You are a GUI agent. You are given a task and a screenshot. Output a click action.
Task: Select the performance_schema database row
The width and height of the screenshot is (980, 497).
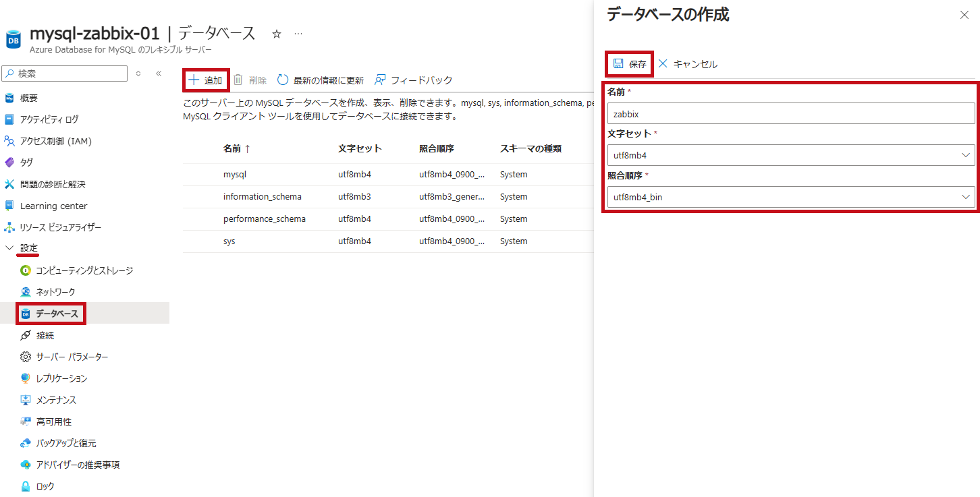click(388, 219)
